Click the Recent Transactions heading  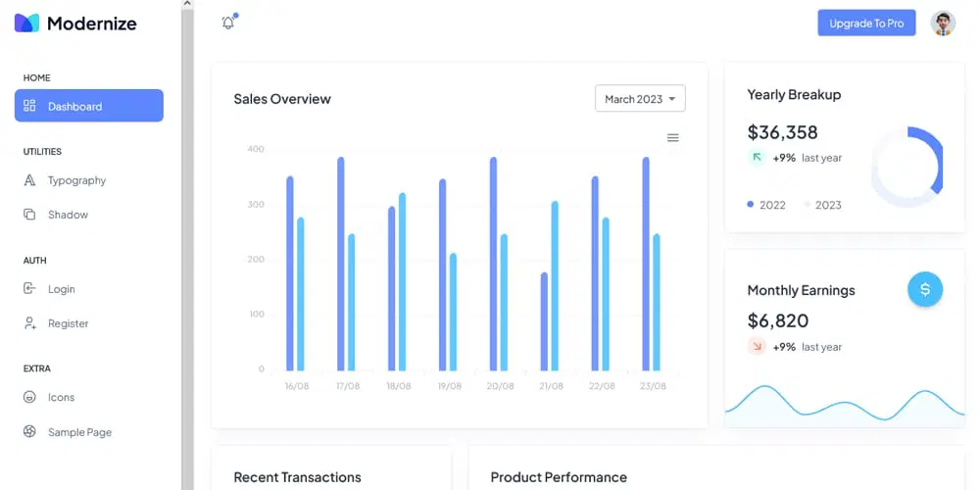[298, 477]
